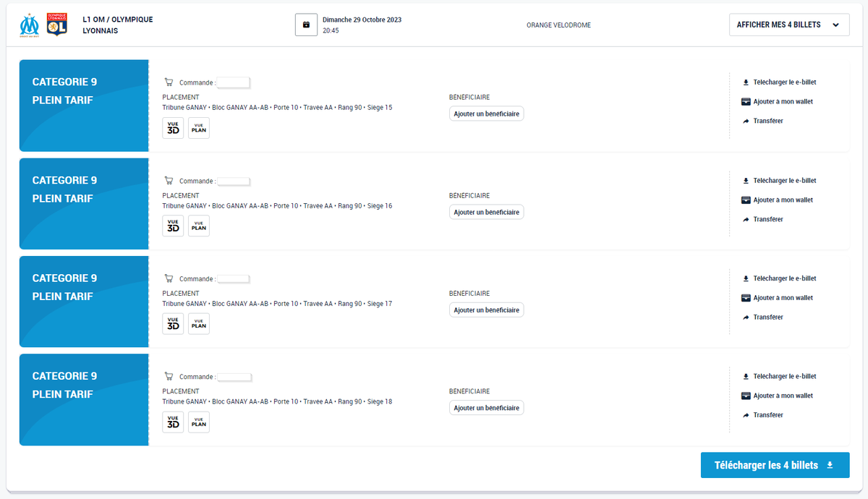The height and width of the screenshot is (499, 868).
Task: Download the e-billet for Siege 17
Action: point(779,278)
